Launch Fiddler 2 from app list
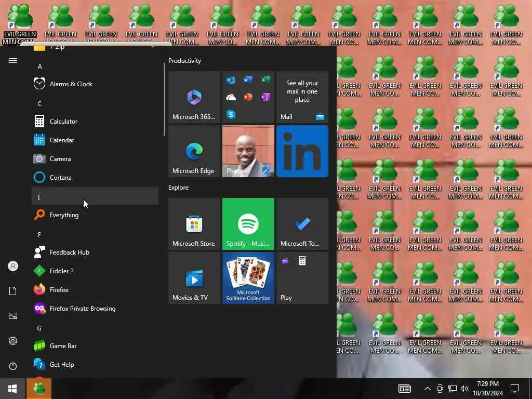Screen dimensions: 532x399 point(95,271)
